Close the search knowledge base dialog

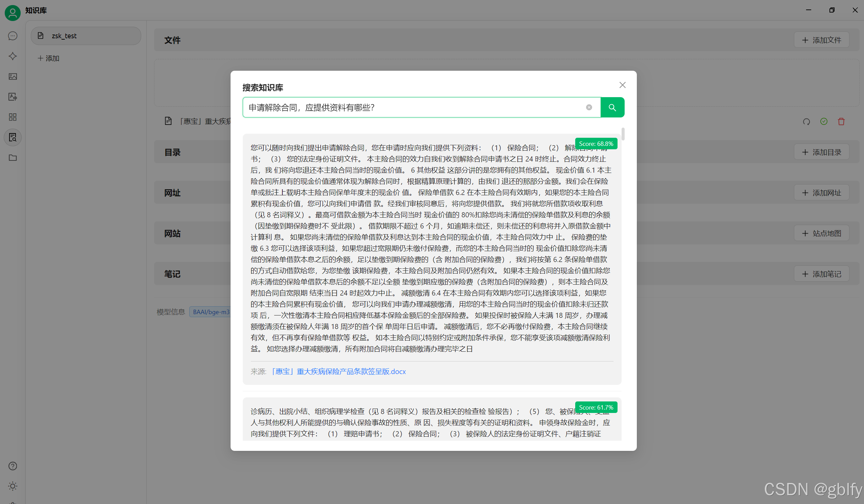(622, 85)
